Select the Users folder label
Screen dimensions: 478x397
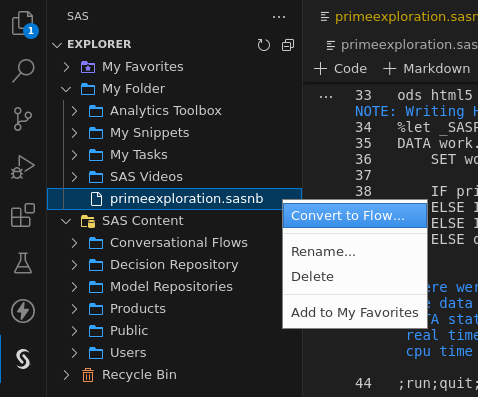pyautogui.click(x=128, y=353)
